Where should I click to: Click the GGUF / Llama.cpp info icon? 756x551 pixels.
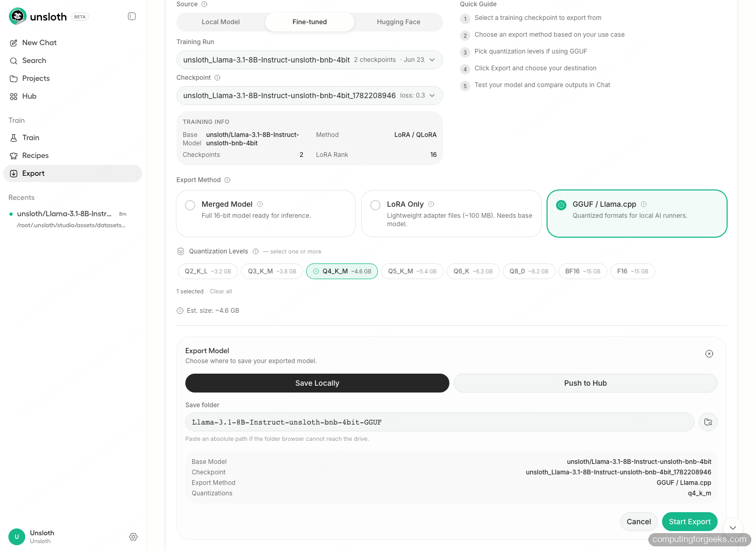tap(644, 204)
